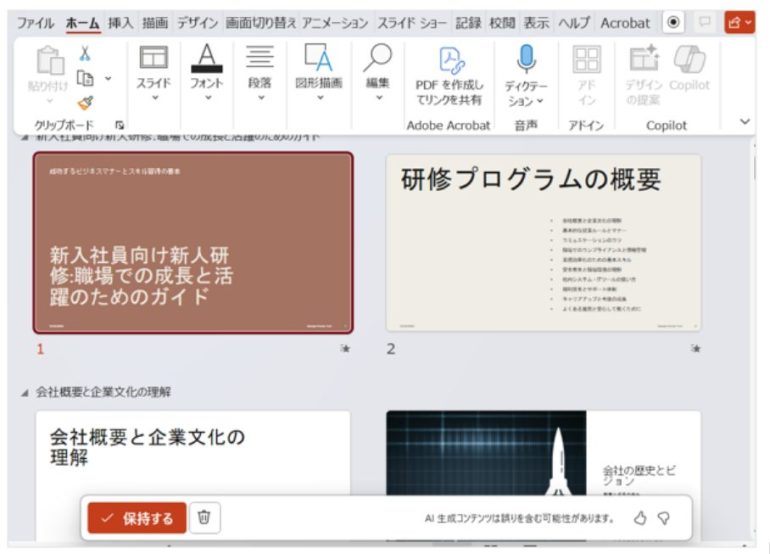Open the 記録 ribbon tab
Image resolution: width=770 pixels, height=554 pixels.
point(468,23)
